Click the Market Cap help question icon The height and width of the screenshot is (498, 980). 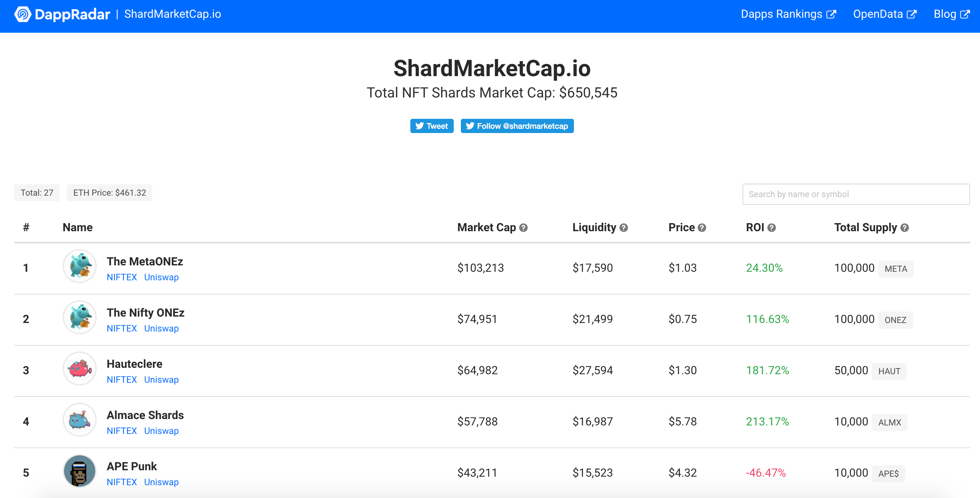click(x=523, y=228)
